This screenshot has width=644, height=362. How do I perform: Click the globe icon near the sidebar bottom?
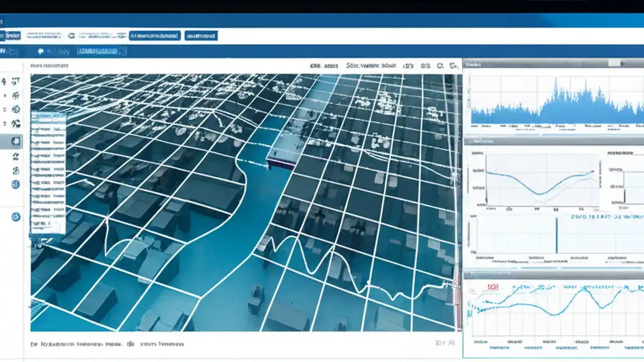(x=16, y=184)
